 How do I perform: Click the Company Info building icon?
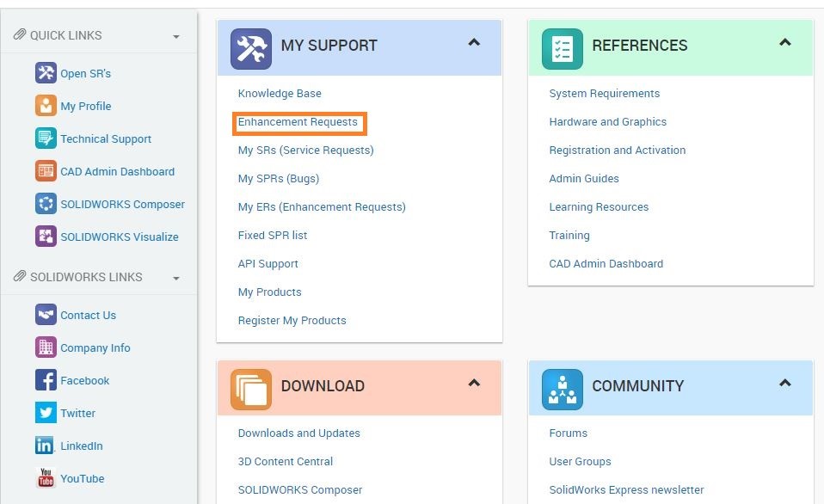point(46,347)
